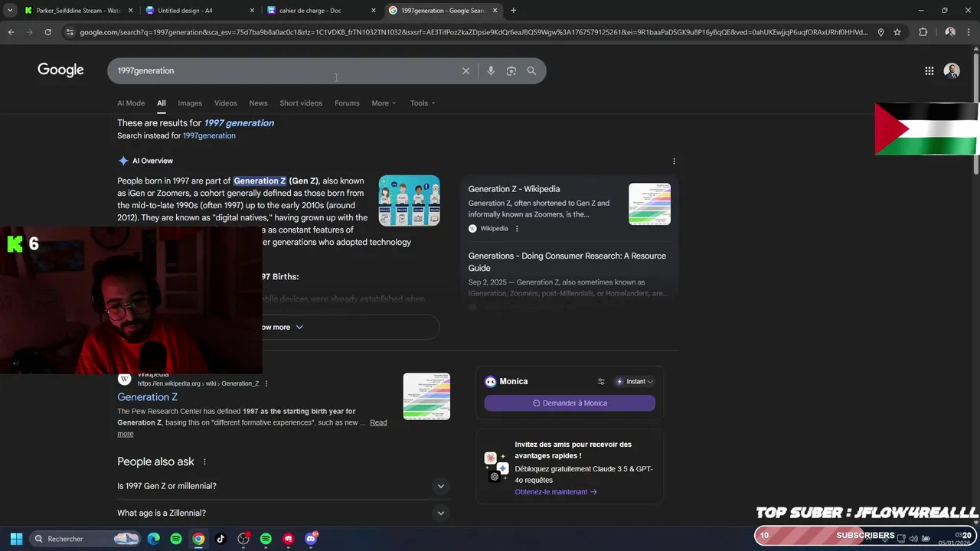
Task: Switch to cahier de charge - Doc tab
Action: point(320,10)
